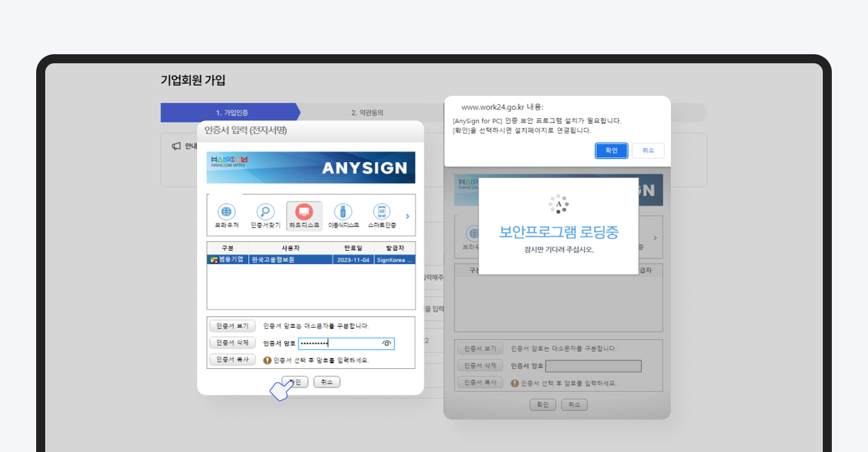Click the 2023-11-04 expiry date cell
The image size is (868, 452).
353,259
